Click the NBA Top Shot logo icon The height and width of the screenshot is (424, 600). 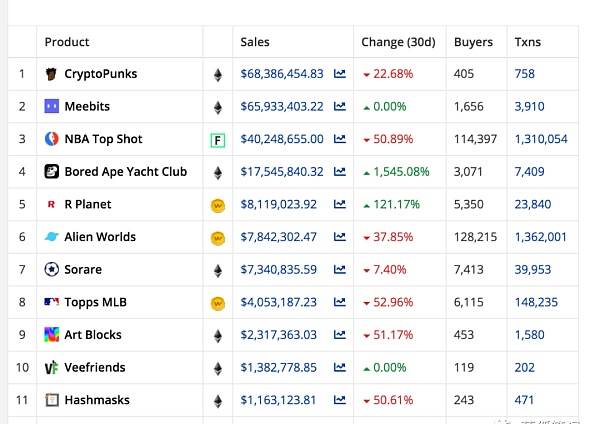tap(51, 139)
